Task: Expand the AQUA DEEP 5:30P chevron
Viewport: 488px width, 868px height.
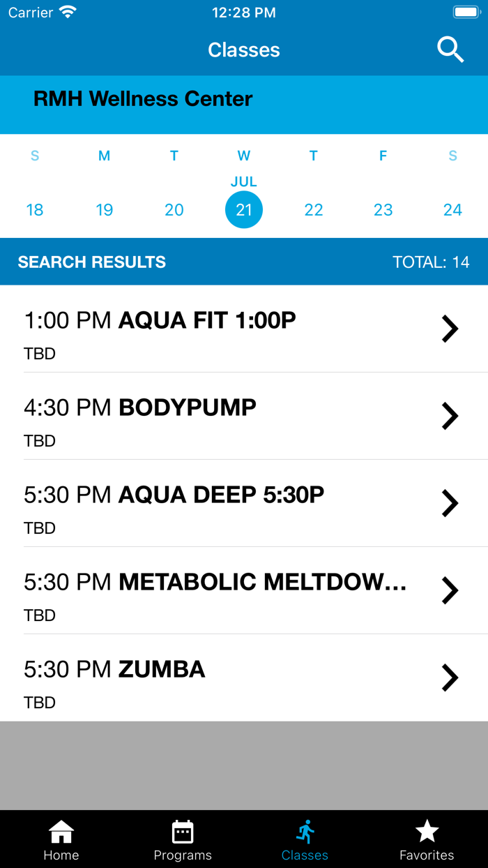Action: click(x=450, y=503)
